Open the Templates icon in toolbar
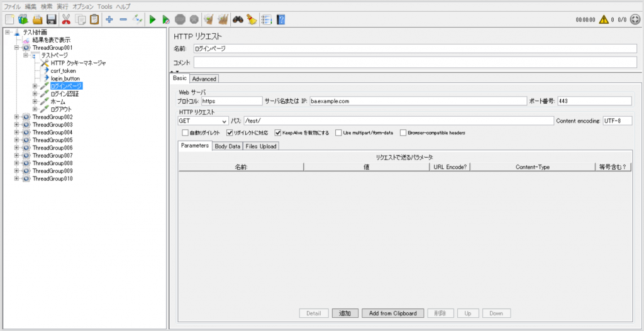 (23, 19)
